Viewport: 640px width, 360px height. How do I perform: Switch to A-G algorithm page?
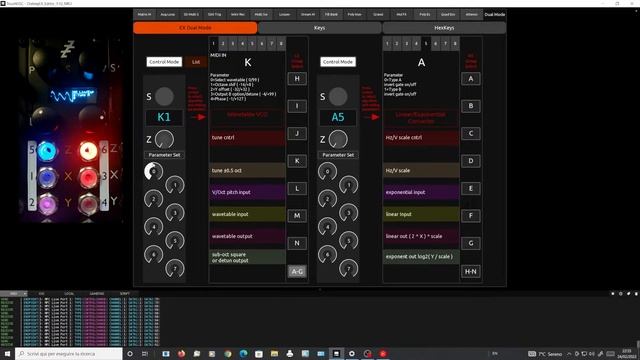point(297,271)
